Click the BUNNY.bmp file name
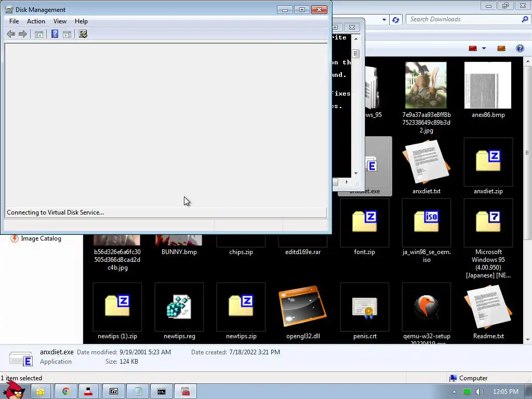Screen dimensions: 532x399 [x=179, y=252]
